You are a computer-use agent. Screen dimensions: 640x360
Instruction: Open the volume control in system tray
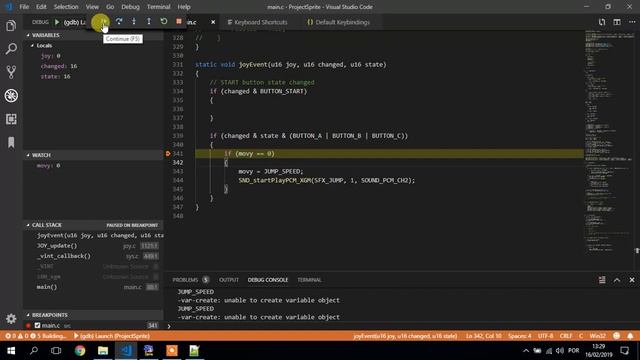[560, 351]
